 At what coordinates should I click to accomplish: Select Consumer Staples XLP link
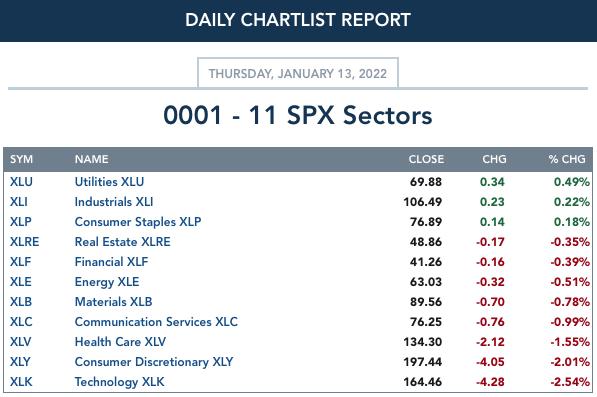click(138, 222)
